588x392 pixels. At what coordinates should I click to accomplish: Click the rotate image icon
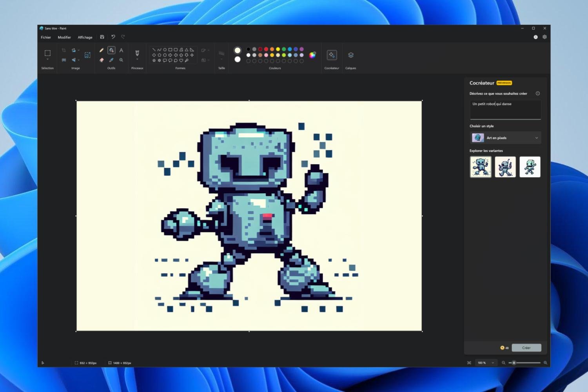pyautogui.click(x=73, y=50)
